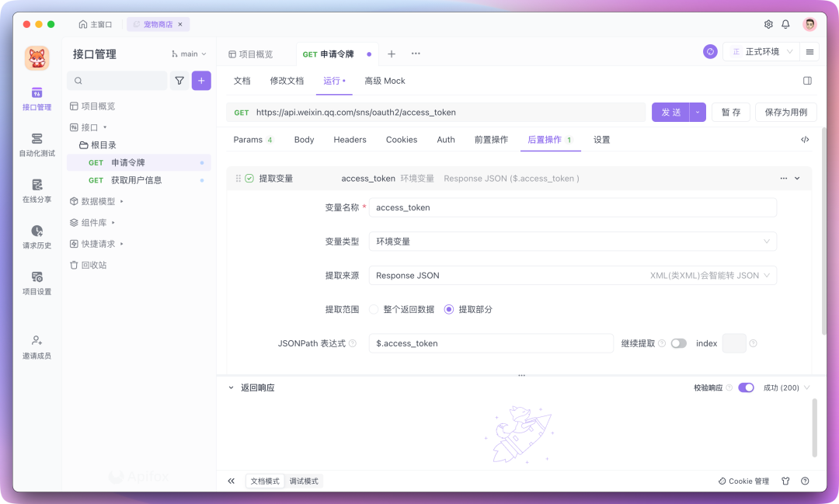839x504 pixels.
Task: Open the 发送 button dropdown arrow
Action: coord(698,113)
